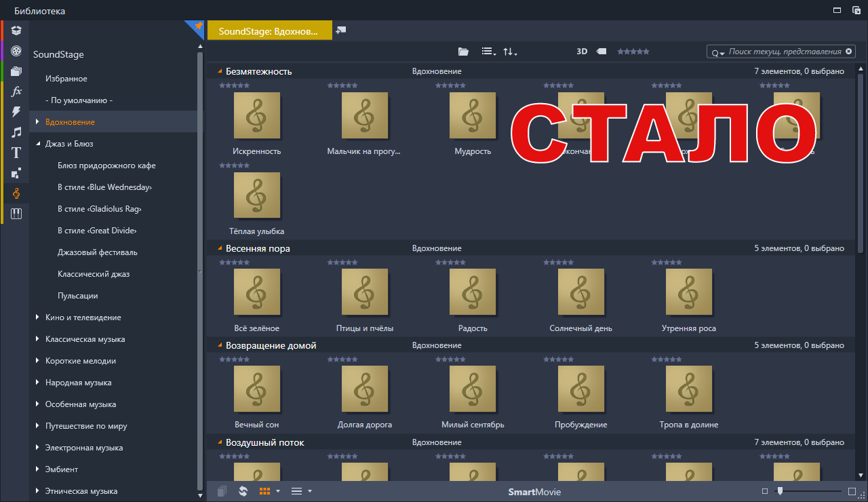
Task: Expand Классическая музыка category
Action: click(38, 339)
